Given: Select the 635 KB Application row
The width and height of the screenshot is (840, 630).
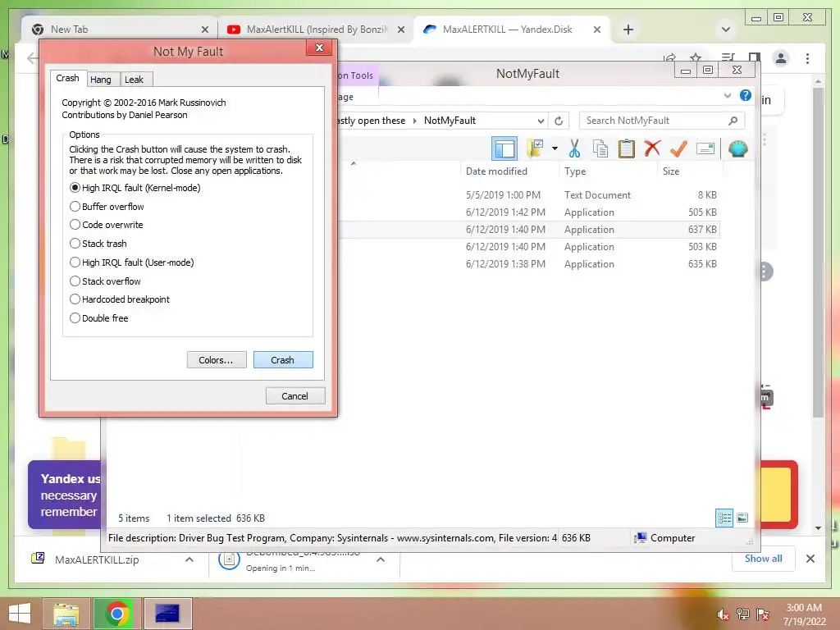Looking at the screenshot, I should [x=531, y=263].
